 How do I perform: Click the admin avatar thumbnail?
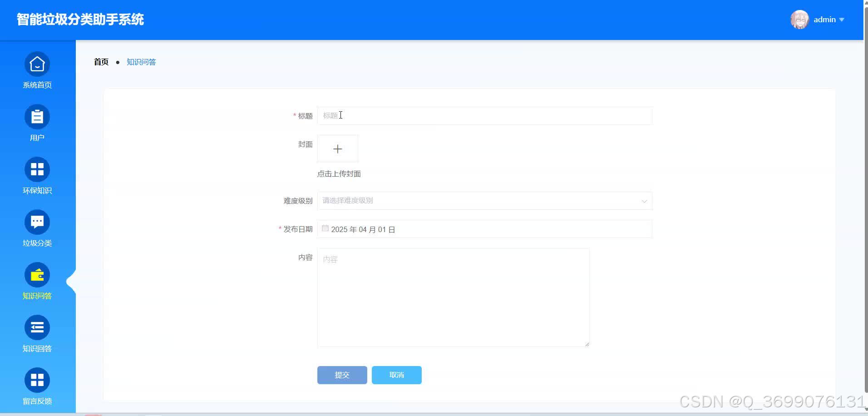(x=799, y=19)
